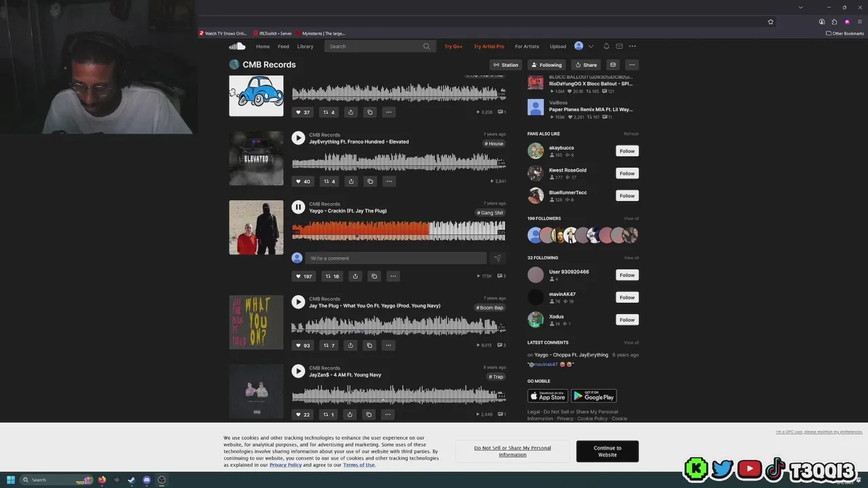Screen dimensions: 868x488
Task: Open Discord from the taskbar
Action: [x=146, y=480]
